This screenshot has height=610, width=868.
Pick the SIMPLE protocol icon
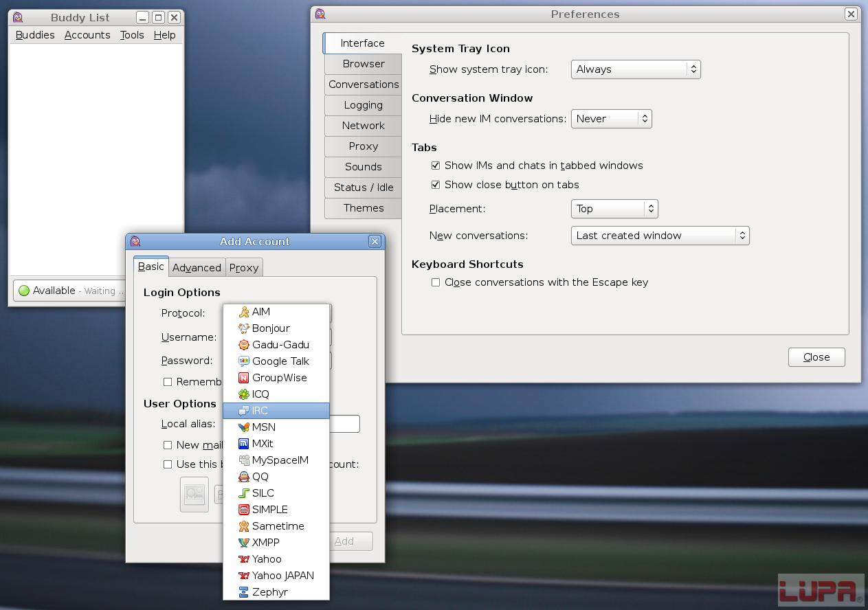243,510
